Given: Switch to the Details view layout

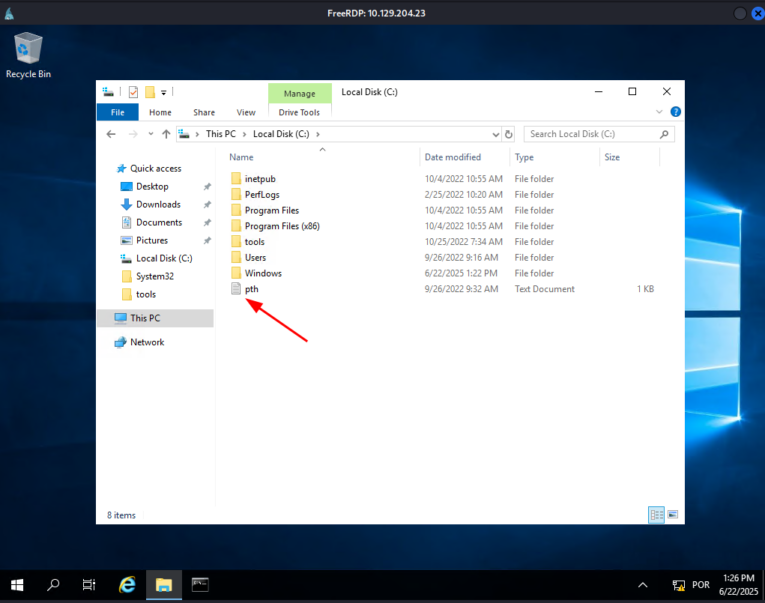Looking at the screenshot, I should pos(656,514).
